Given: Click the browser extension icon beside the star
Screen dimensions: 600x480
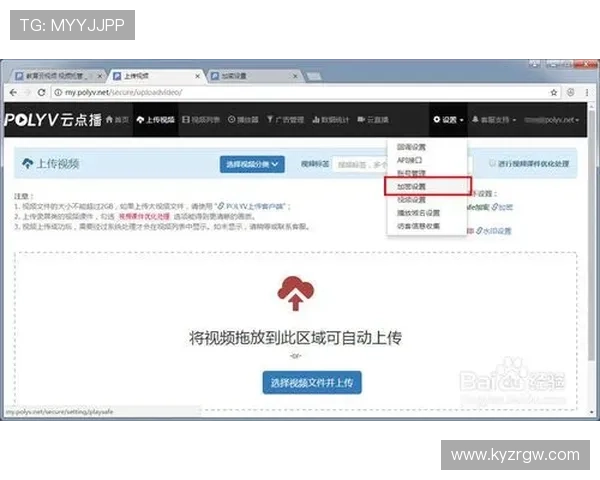Looking at the screenshot, I should coord(570,92).
